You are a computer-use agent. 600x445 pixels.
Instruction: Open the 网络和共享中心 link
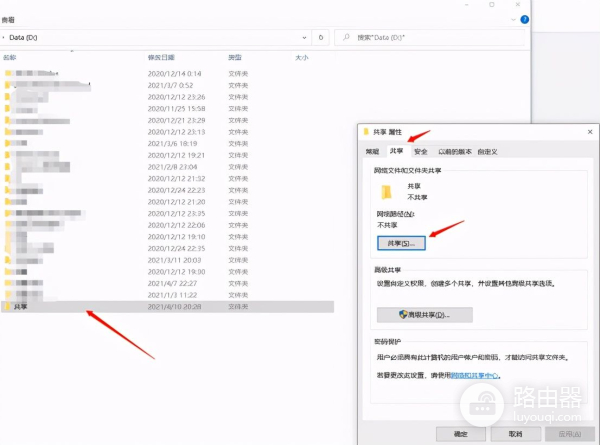tap(475, 376)
